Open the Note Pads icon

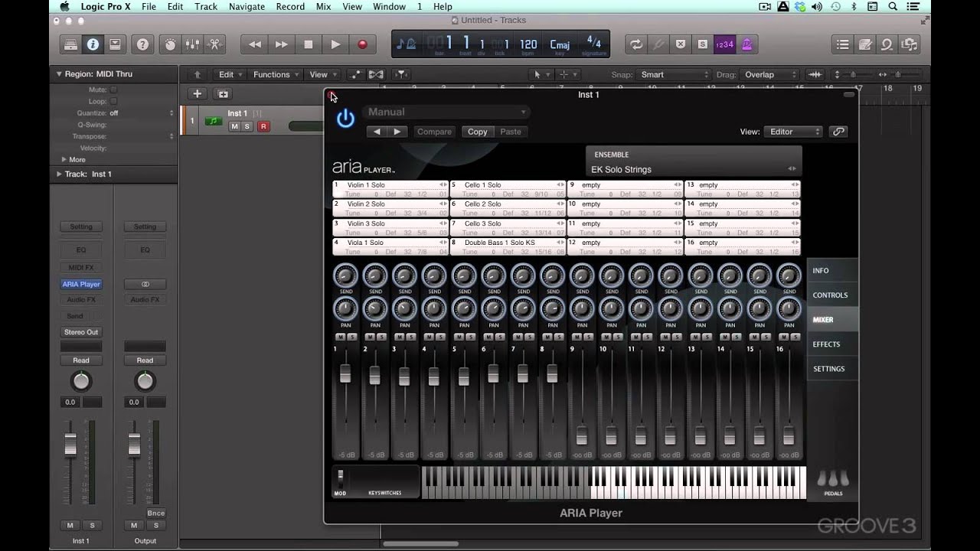click(865, 44)
